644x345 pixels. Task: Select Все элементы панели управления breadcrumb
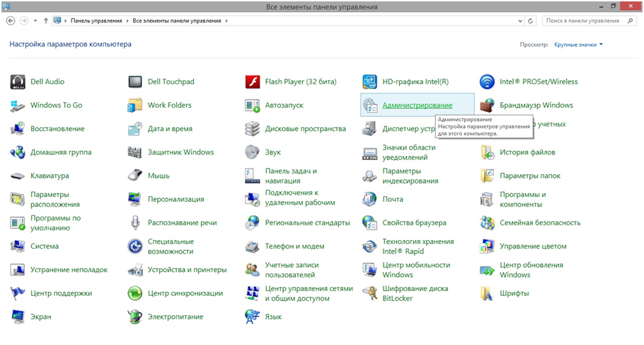[177, 21]
